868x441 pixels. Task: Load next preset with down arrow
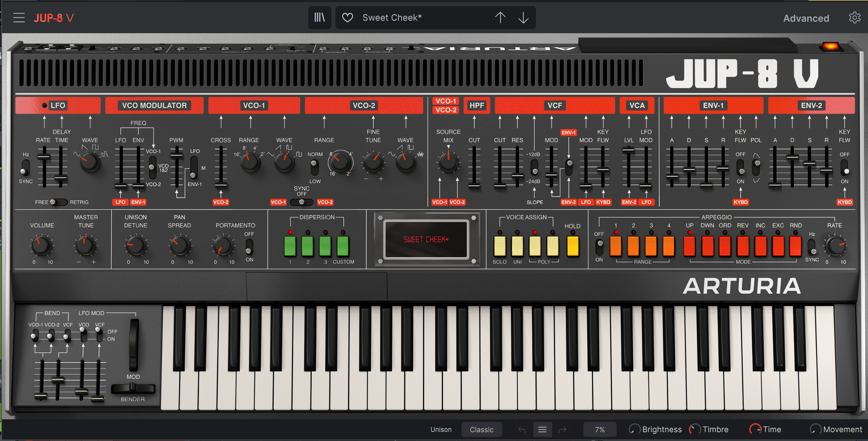[x=523, y=18]
